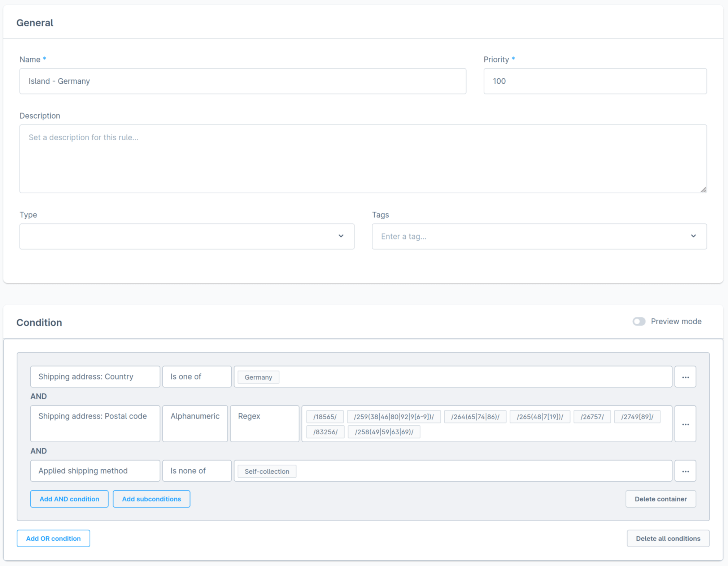Select the /26757/ regex tag
The width and height of the screenshot is (728, 566).
[x=592, y=417]
